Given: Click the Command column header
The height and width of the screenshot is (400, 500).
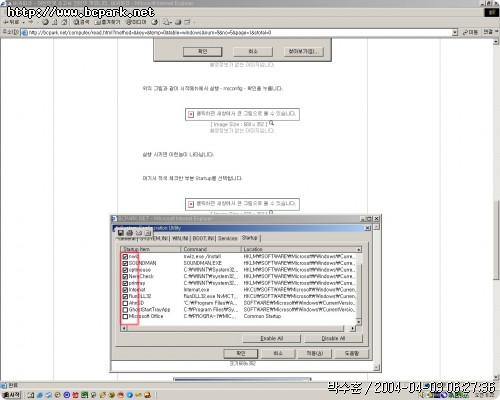Looking at the screenshot, I should coord(211,249).
